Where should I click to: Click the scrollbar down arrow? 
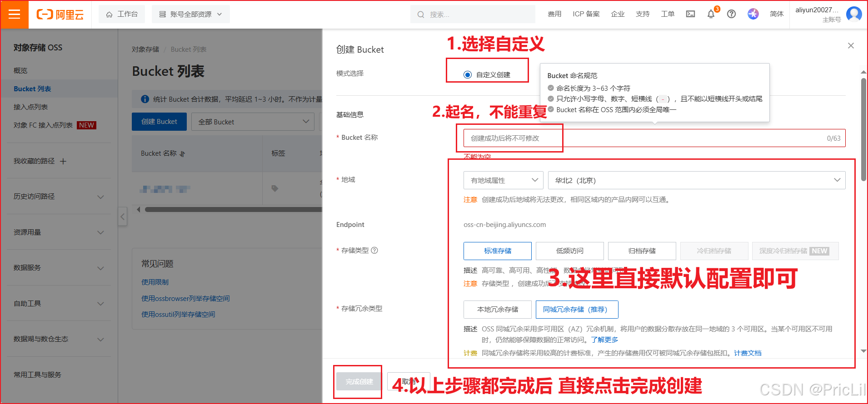pyautogui.click(x=863, y=351)
